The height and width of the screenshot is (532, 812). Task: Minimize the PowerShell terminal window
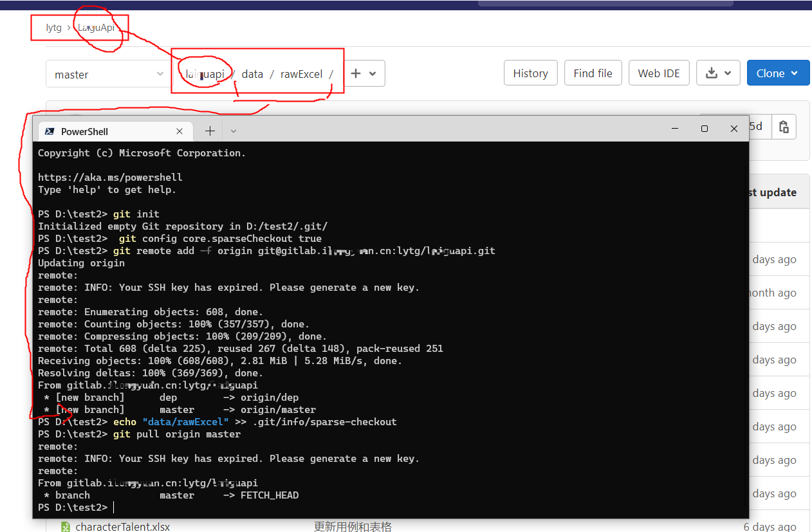coord(675,129)
